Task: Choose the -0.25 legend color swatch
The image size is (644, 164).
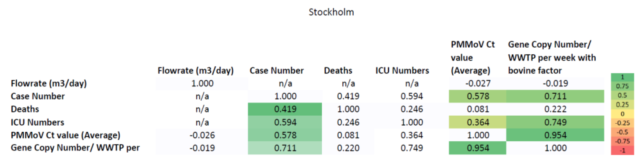Action: pyautogui.click(x=622, y=123)
